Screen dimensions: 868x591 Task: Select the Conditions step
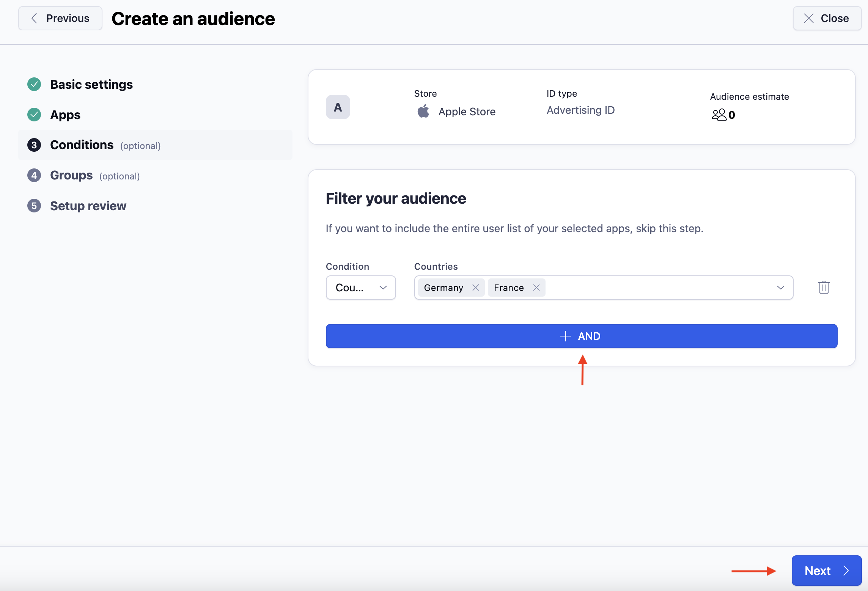(x=155, y=145)
